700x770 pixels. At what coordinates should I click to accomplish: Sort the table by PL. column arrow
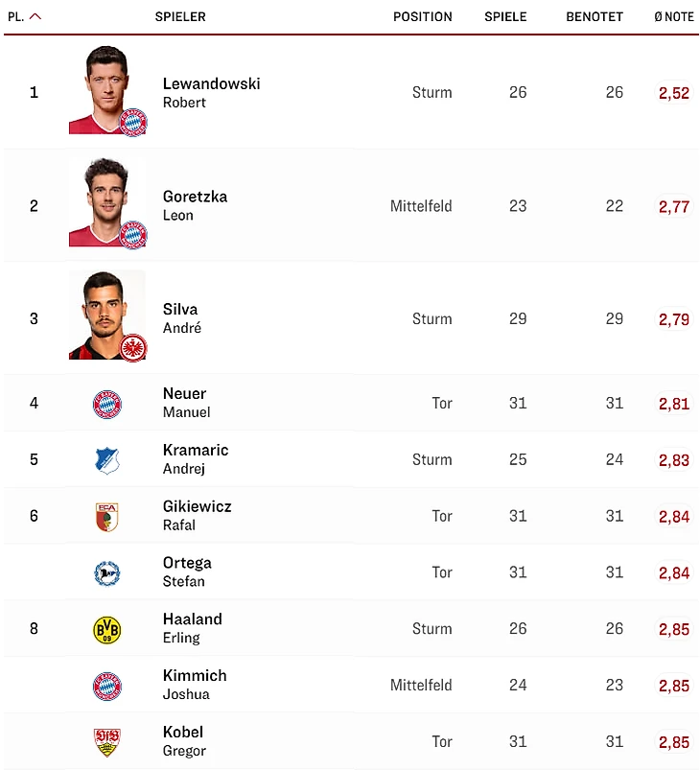[35, 16]
